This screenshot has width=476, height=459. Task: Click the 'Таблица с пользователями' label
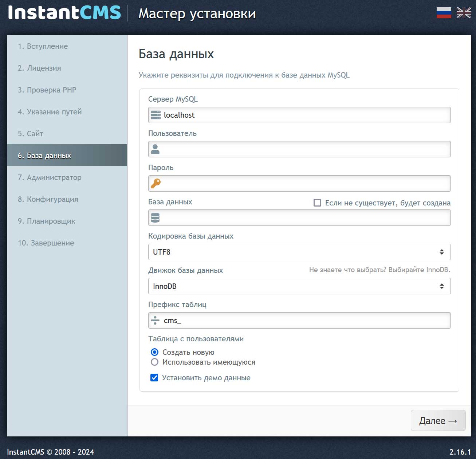pyautogui.click(x=196, y=339)
